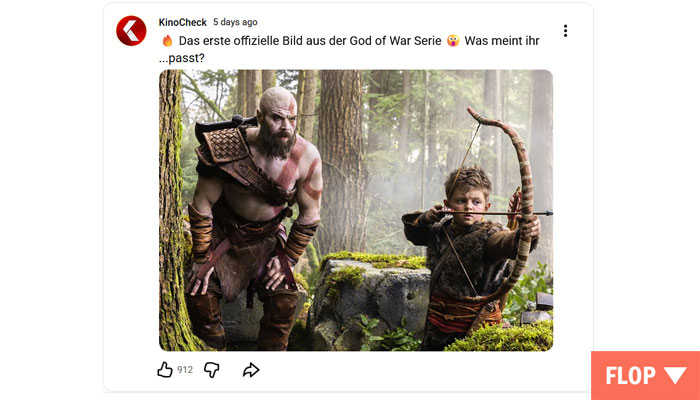Click the words 'God of War Serie'
The height and width of the screenshot is (400, 700).
(396, 41)
